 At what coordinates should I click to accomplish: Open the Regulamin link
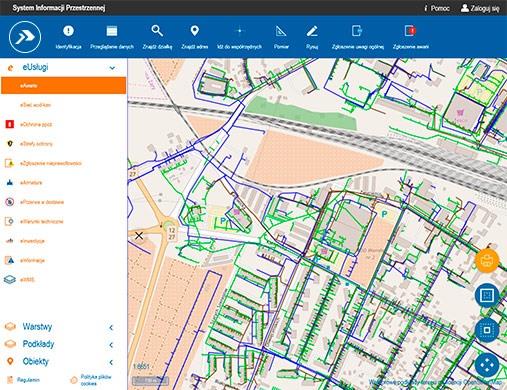pyautogui.click(x=28, y=380)
